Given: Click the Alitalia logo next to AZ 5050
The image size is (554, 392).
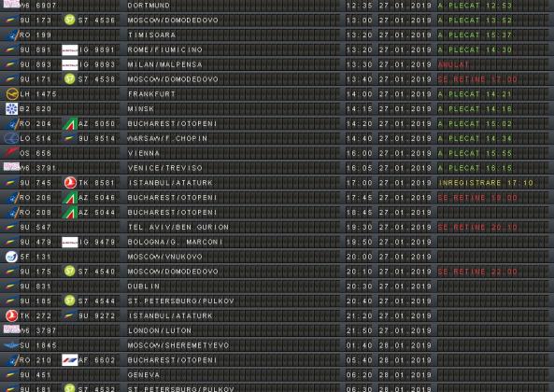Looking at the screenshot, I should [x=70, y=124].
